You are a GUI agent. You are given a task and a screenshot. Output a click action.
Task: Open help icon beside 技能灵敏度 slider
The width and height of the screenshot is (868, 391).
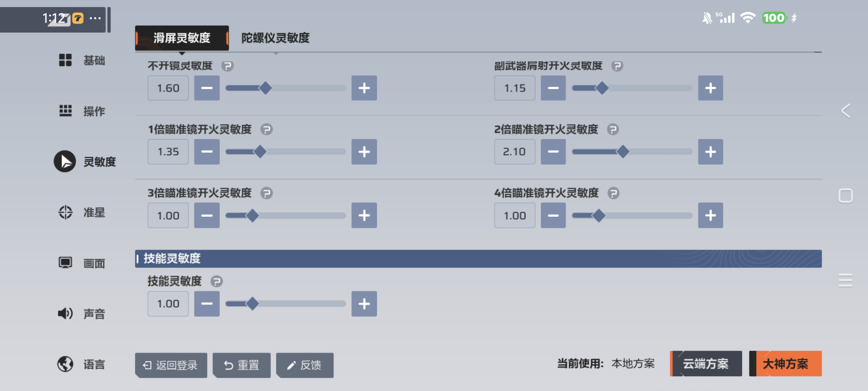217,281
